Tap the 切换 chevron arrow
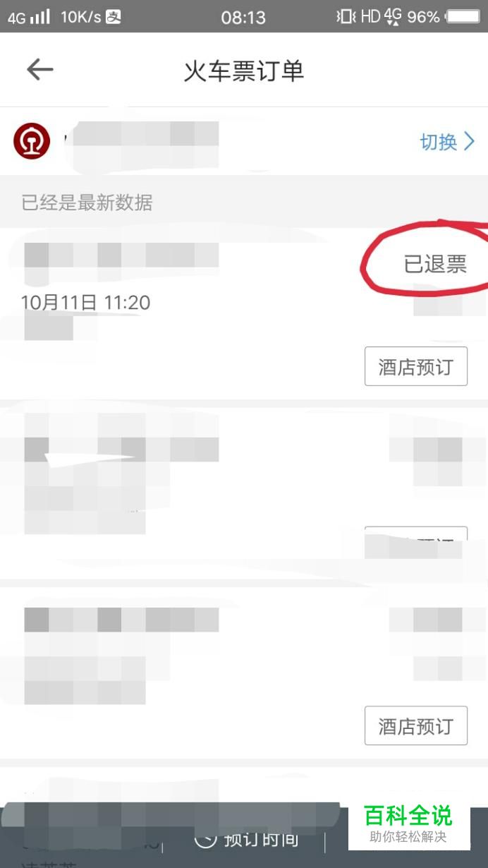 [469, 142]
